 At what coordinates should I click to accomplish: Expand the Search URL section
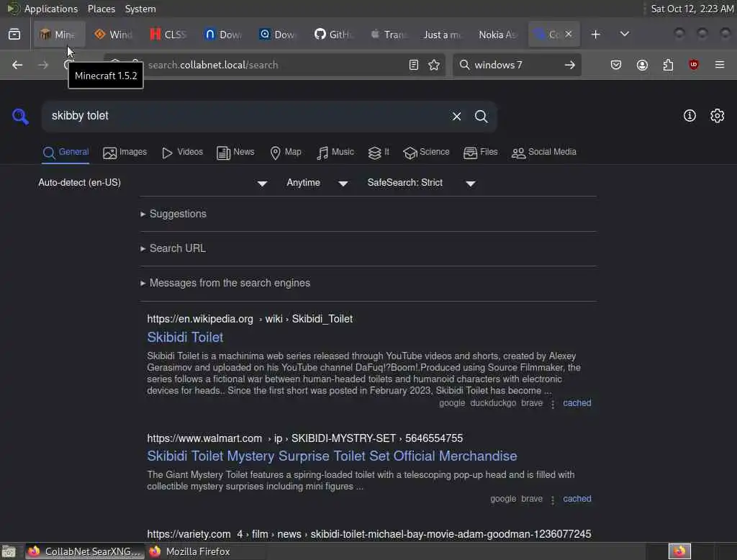point(173,248)
